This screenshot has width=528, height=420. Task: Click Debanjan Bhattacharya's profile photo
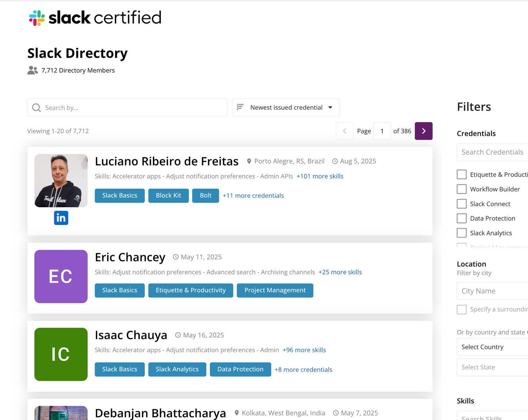61,413
